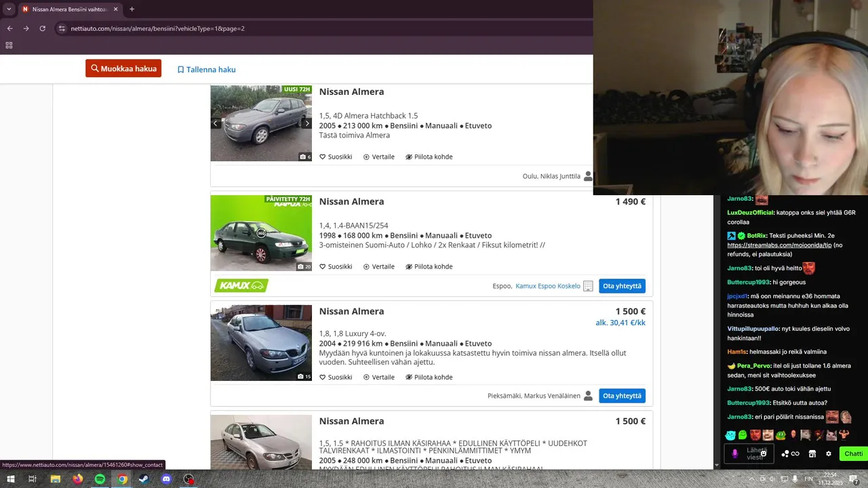Open the Nissan Almera title with 1,8 Luxury

point(351,311)
